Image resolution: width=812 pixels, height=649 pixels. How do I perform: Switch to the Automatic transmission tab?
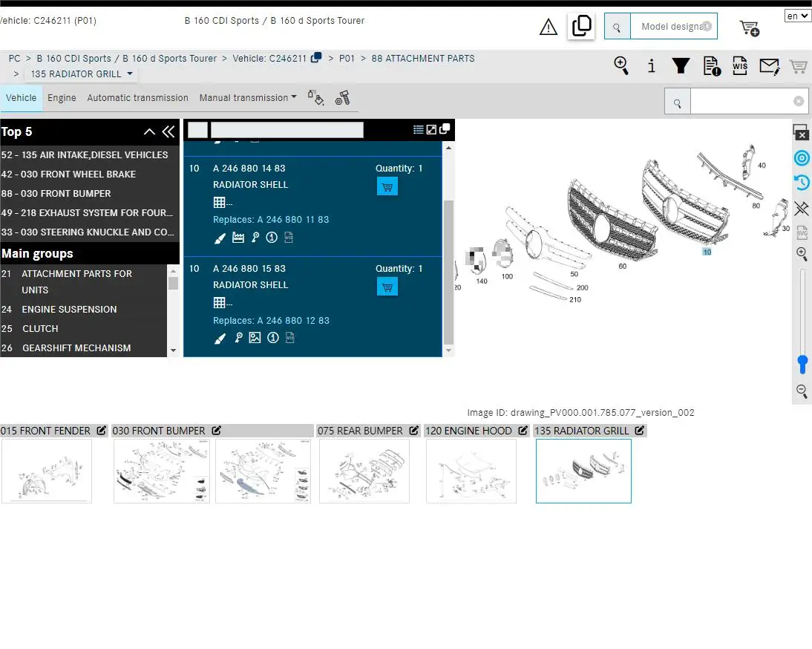click(x=138, y=98)
